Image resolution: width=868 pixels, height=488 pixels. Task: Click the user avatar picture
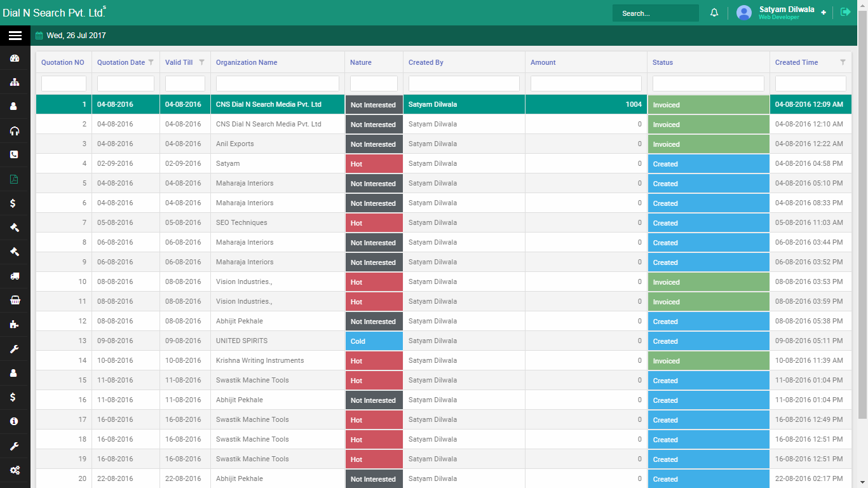744,13
